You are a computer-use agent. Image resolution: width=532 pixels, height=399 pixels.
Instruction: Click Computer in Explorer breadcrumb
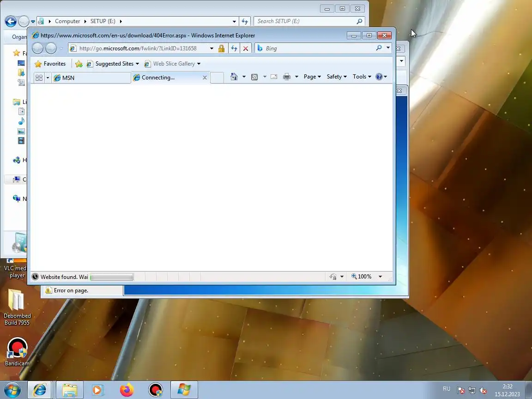67,21
